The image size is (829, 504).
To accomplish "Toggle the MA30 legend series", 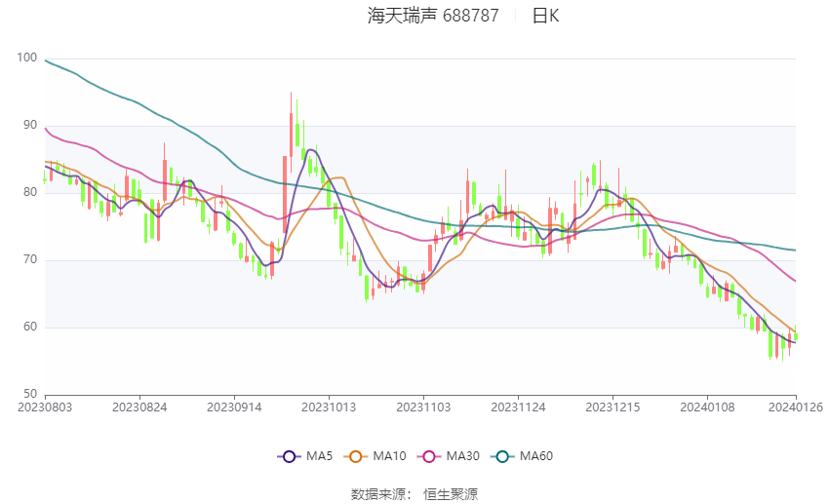I will pos(449,456).
